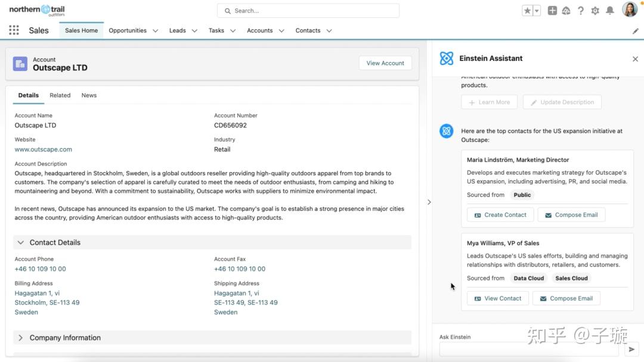Compose Email to Maria Lindström
The width and height of the screenshot is (644, 362).
click(571, 214)
